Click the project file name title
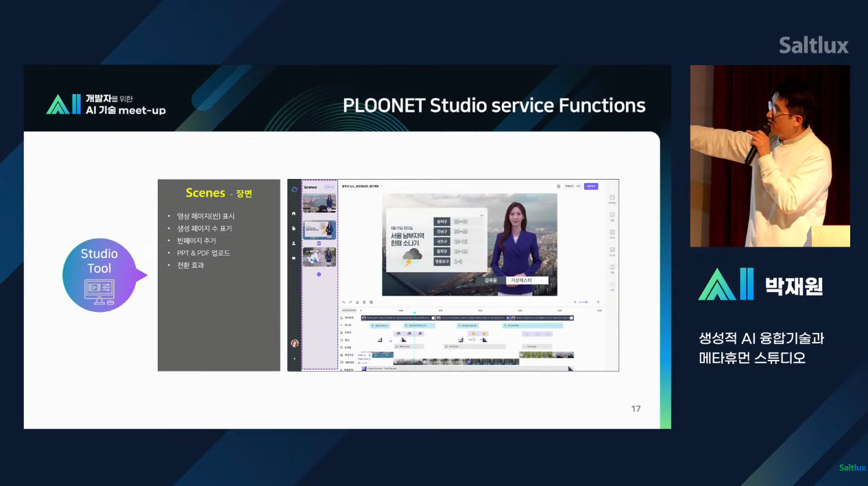 360,186
